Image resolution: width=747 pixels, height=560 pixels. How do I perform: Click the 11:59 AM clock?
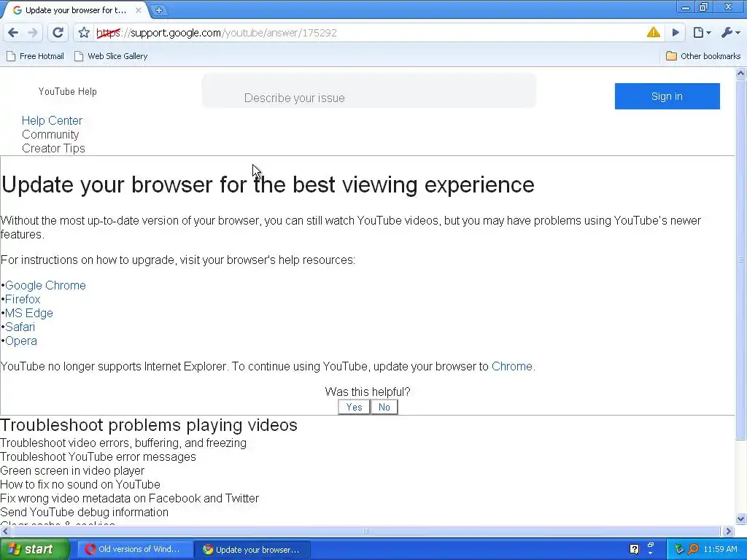pyautogui.click(x=720, y=549)
